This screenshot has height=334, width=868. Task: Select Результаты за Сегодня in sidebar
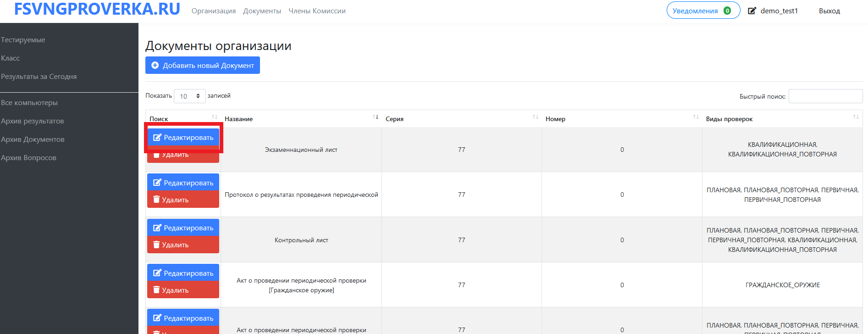point(39,77)
